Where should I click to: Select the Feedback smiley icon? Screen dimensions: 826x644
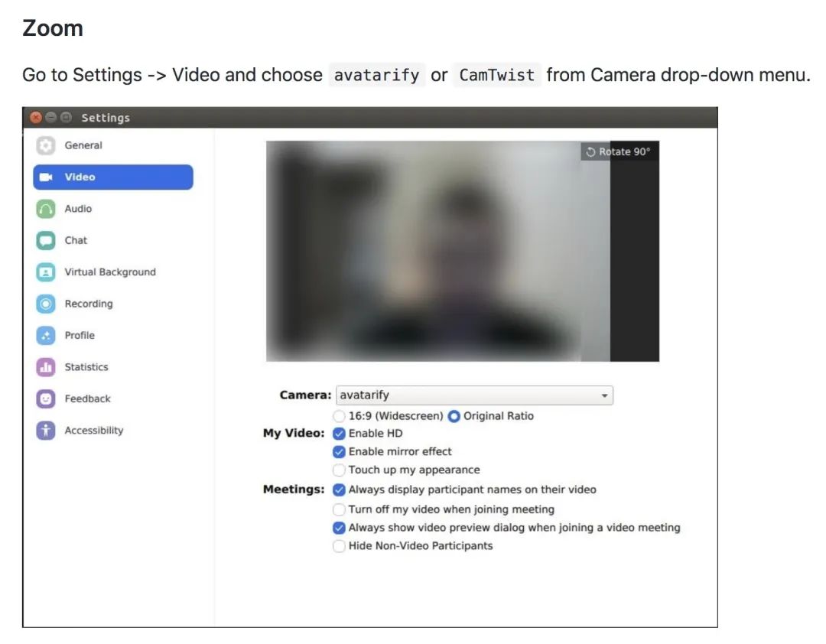[x=46, y=398]
